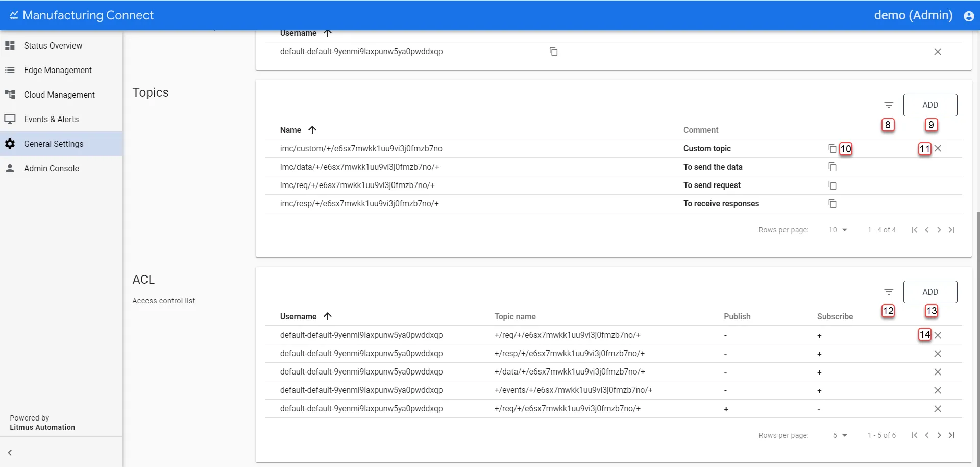Click the topic imc/custom/+/e6sx7mwkk1uu9vi3j0fmzb7no
The height and width of the screenshot is (467, 980).
[x=361, y=149]
